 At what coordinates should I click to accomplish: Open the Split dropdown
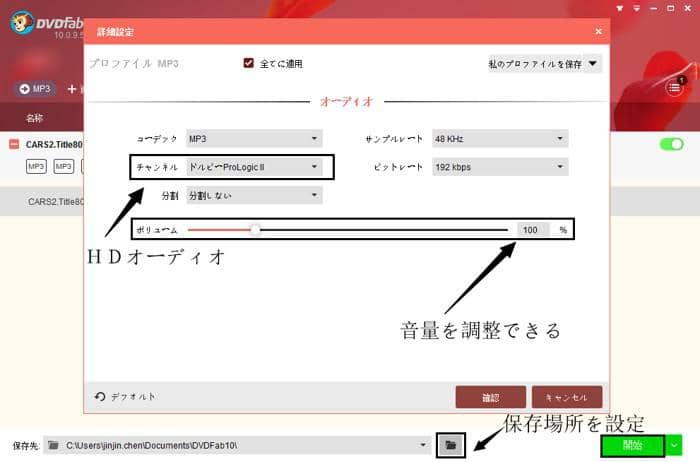pos(254,195)
